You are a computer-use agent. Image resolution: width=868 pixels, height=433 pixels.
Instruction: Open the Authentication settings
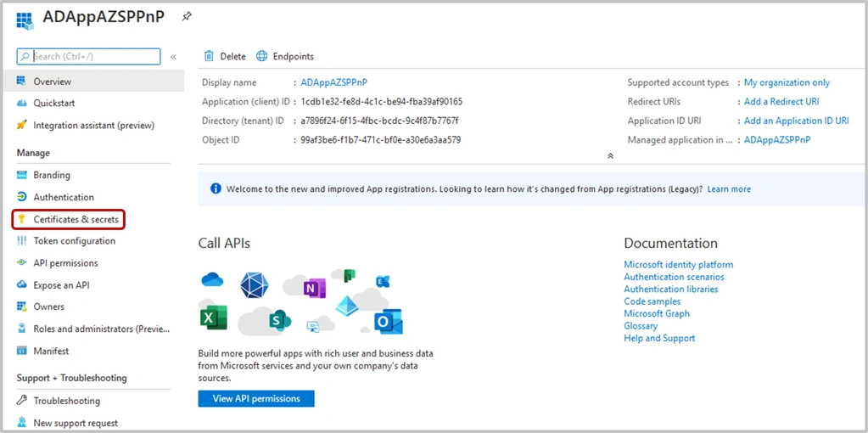[x=64, y=197]
